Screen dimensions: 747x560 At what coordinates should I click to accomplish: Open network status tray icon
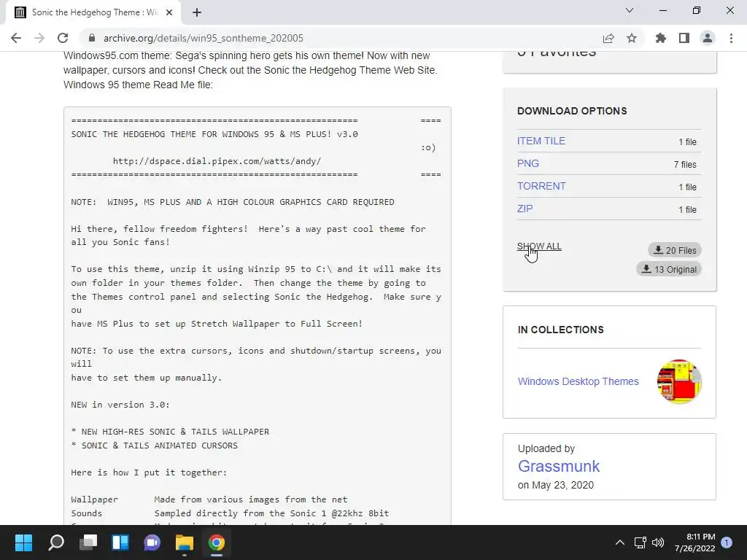(x=640, y=542)
